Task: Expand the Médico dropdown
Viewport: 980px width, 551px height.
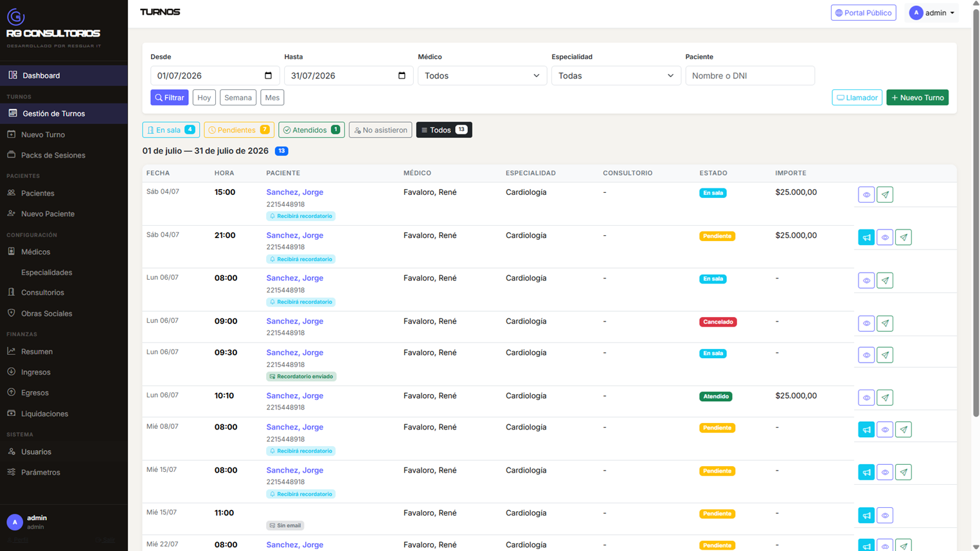Action: click(482, 75)
